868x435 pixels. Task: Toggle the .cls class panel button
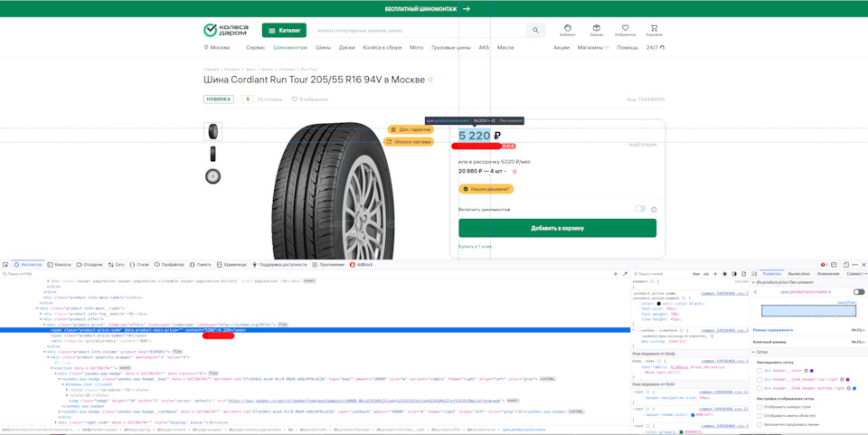pos(706,274)
